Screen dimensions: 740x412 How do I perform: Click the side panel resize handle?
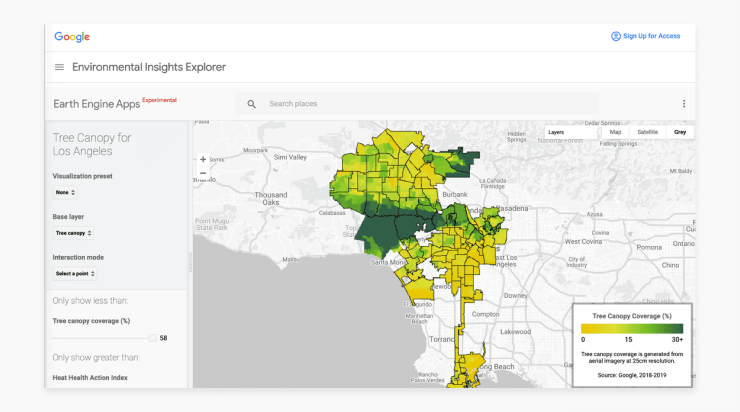(x=190, y=262)
